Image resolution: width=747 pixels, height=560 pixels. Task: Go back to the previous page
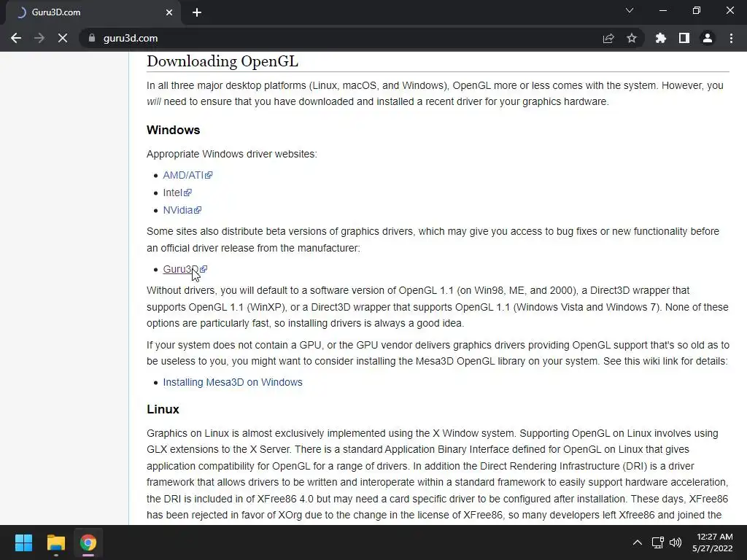click(x=16, y=38)
